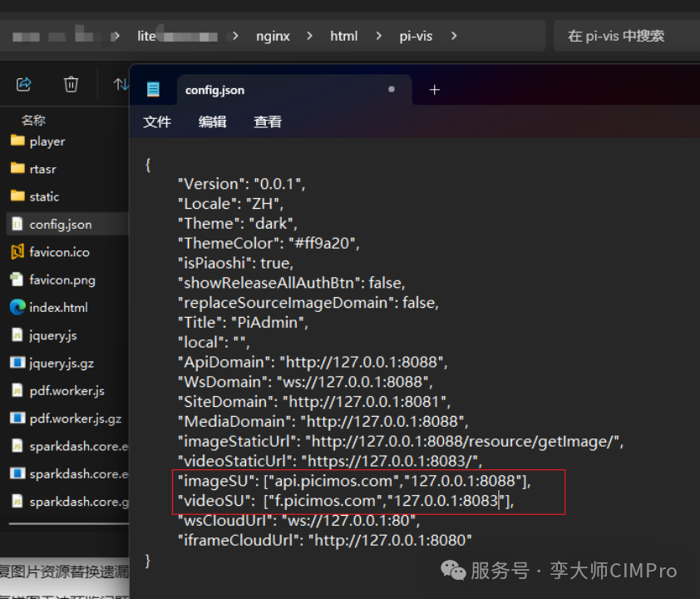Add a new Notepad tab with plus
This screenshot has height=599, width=700.
434,90
